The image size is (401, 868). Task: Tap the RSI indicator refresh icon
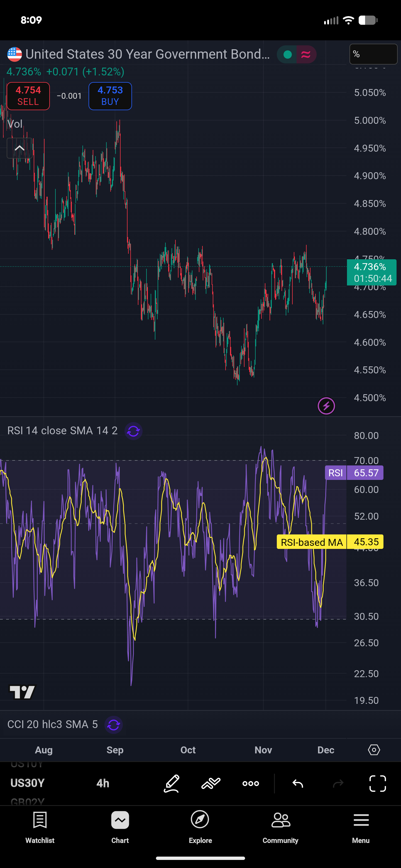click(134, 431)
